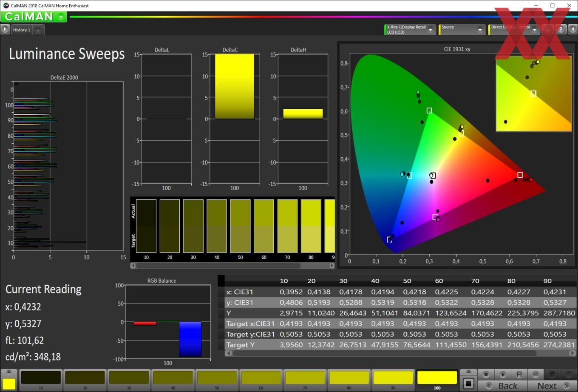Viewport: 578px width, 392px height.
Task: Click the data table horizontal scrollbar thumb
Action: pyautogui.click(x=384, y=353)
